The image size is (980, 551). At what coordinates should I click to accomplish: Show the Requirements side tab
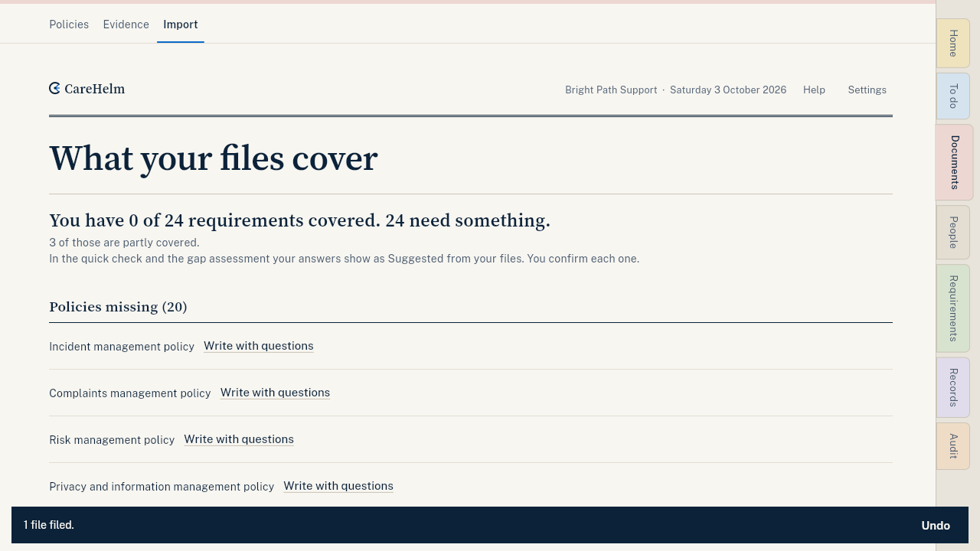click(953, 308)
